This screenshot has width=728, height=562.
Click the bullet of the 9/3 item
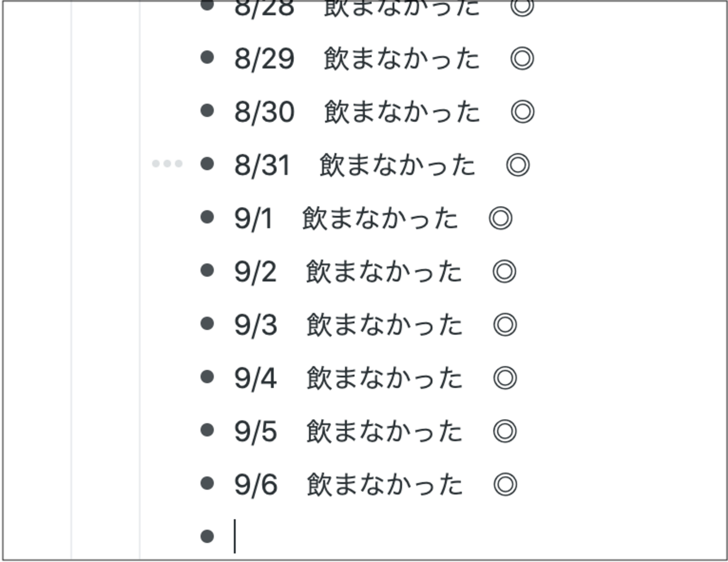[207, 323]
